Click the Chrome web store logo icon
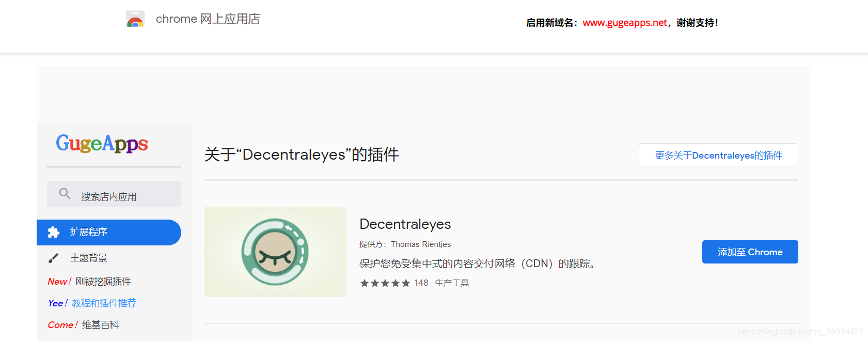 [135, 19]
